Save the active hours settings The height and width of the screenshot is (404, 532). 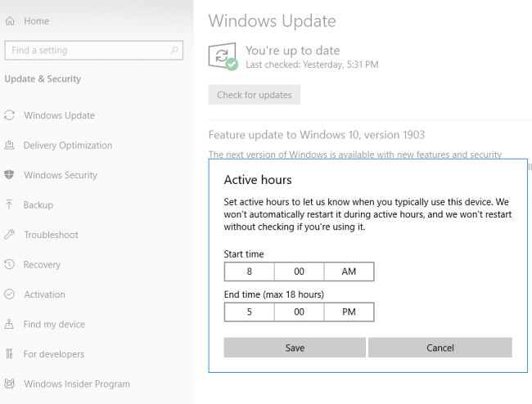[295, 348]
